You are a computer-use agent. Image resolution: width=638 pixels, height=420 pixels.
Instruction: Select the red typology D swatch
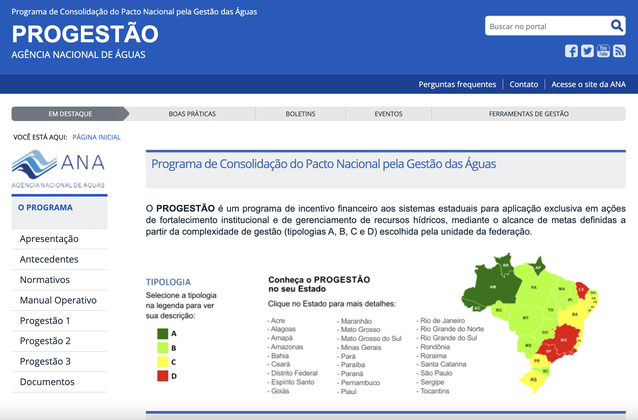click(x=162, y=376)
